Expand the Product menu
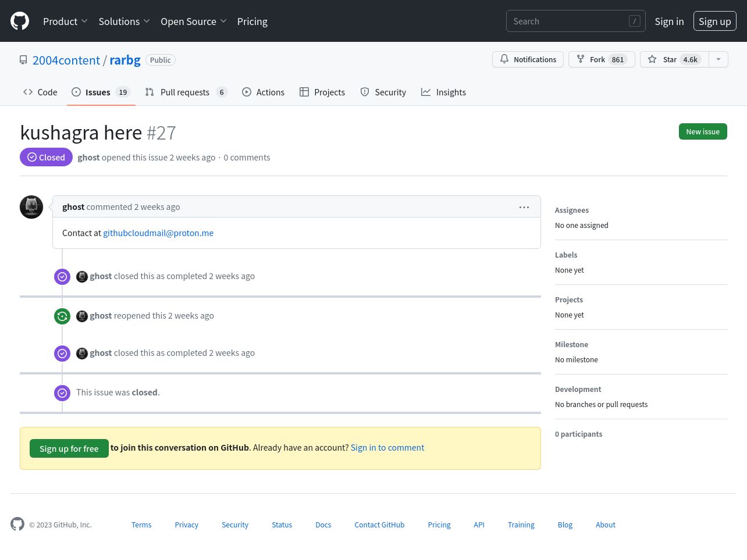This screenshot has height=560, width=747. [65, 22]
